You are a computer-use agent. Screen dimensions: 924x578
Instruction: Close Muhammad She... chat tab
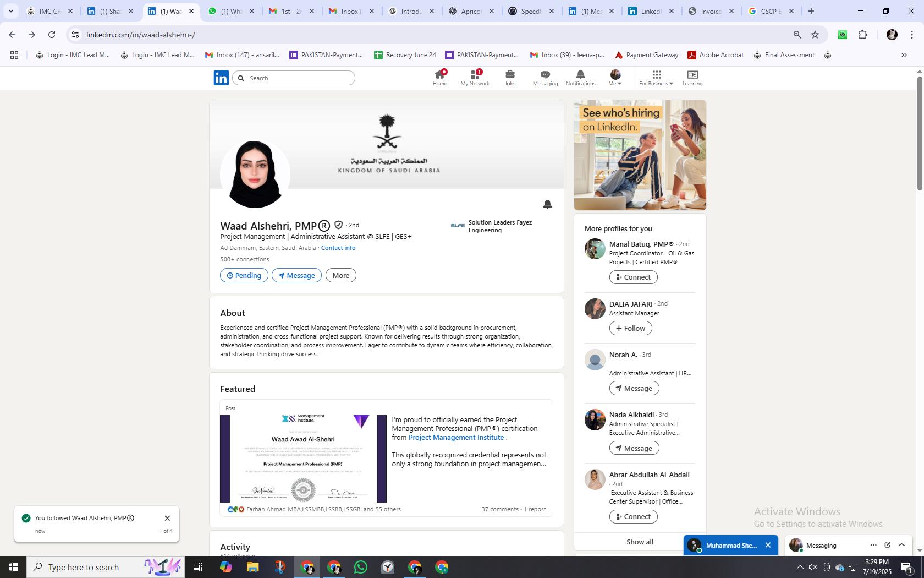(768, 545)
